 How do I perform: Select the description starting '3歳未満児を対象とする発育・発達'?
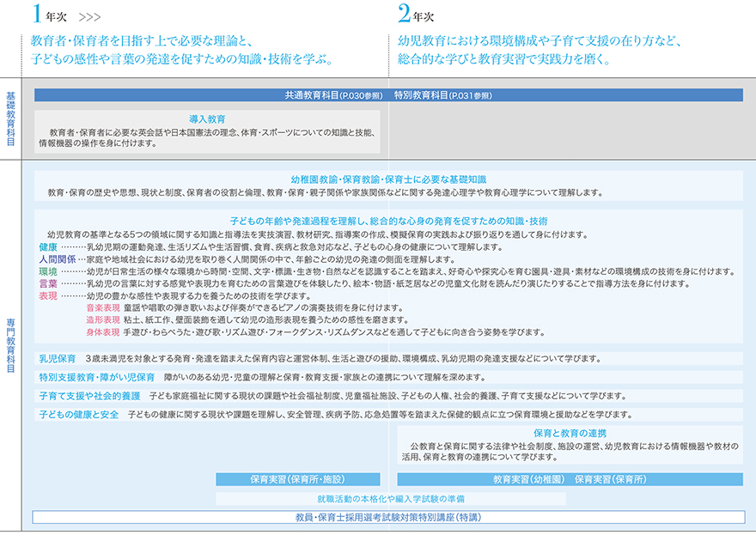(x=344, y=359)
